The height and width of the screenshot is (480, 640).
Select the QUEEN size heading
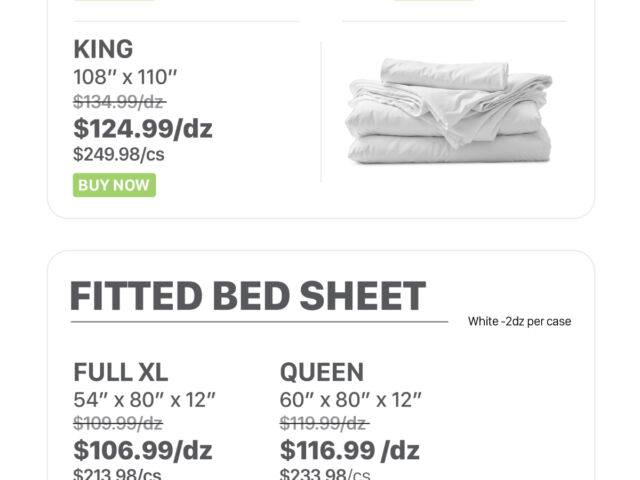pos(321,373)
